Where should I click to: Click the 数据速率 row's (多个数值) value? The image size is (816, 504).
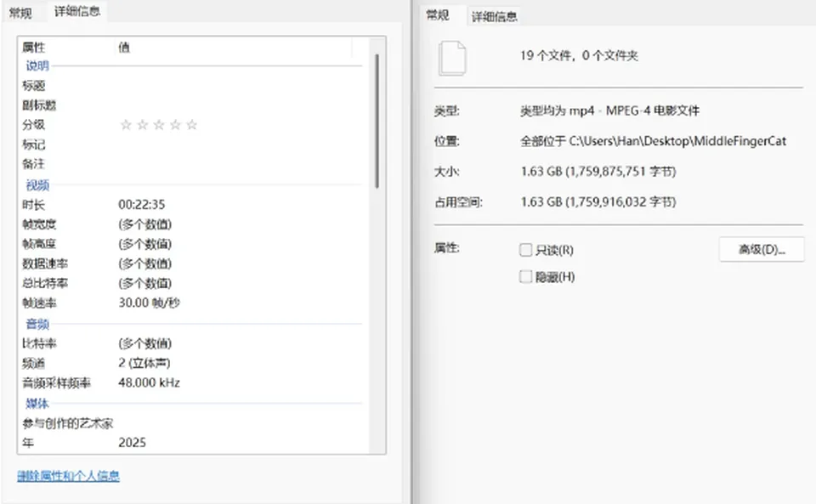pyautogui.click(x=144, y=263)
